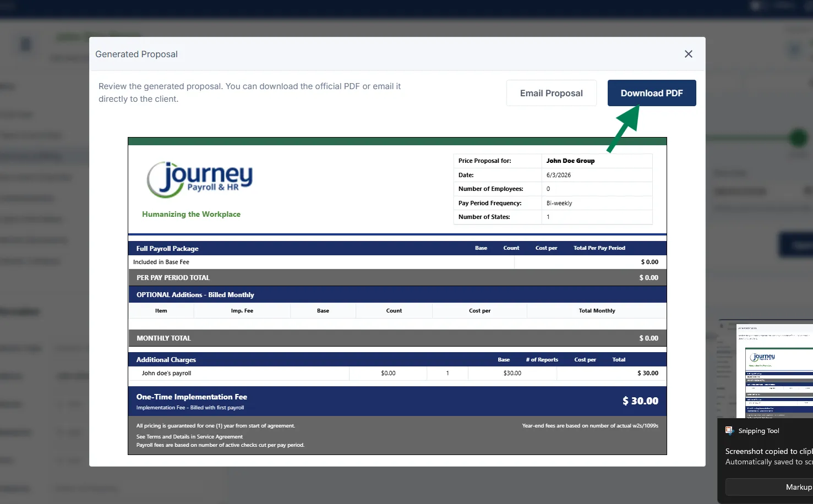Image resolution: width=813 pixels, height=504 pixels.
Task: Click the 'Year-end fees' footnote text
Action: click(590, 425)
